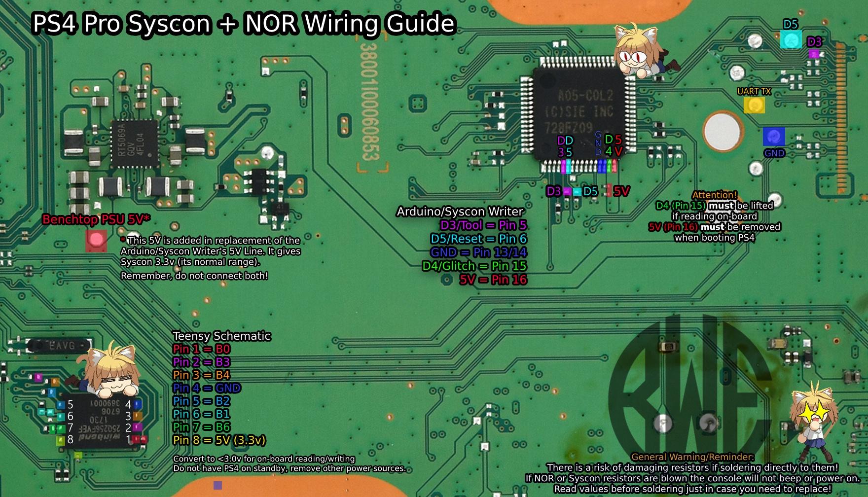Click the orange 'Attention!' heading
This screenshot has height=497, width=868.
tap(714, 195)
